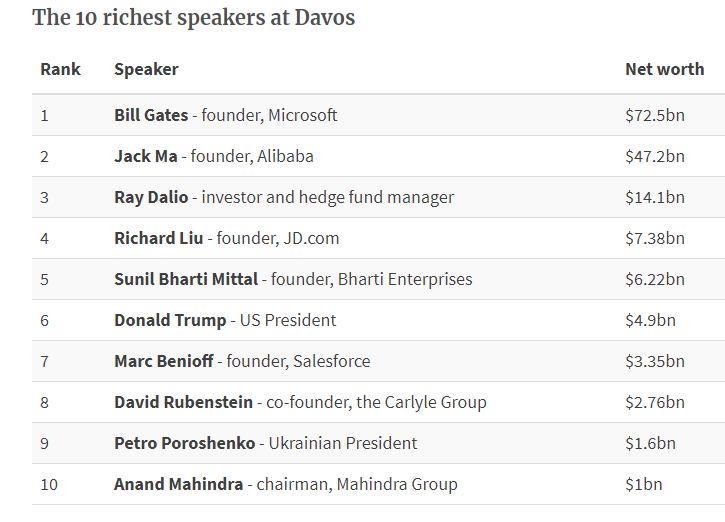The image size is (725, 522).
Task: Select the Petro Poroshenko entry
Action: pos(185,443)
